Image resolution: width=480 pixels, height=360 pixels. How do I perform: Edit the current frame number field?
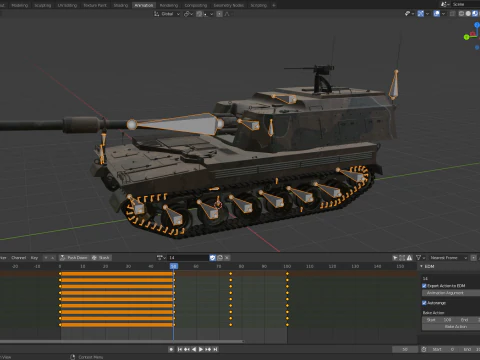point(405,349)
